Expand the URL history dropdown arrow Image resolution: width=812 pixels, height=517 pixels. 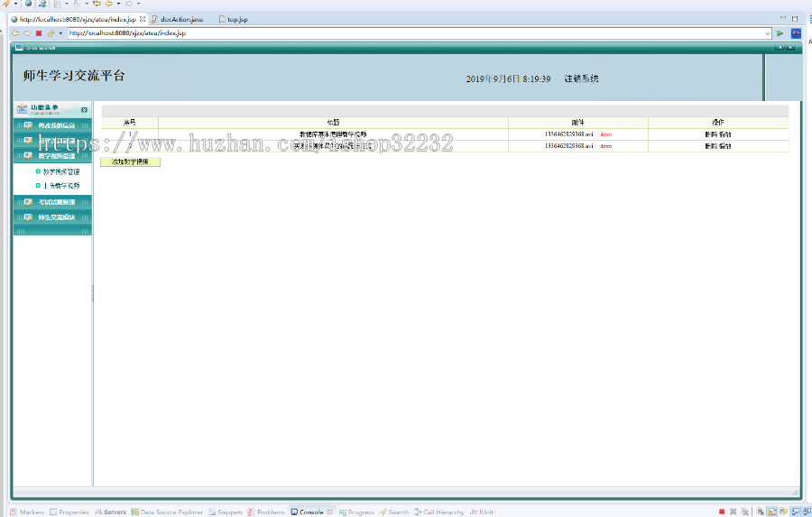(768, 33)
